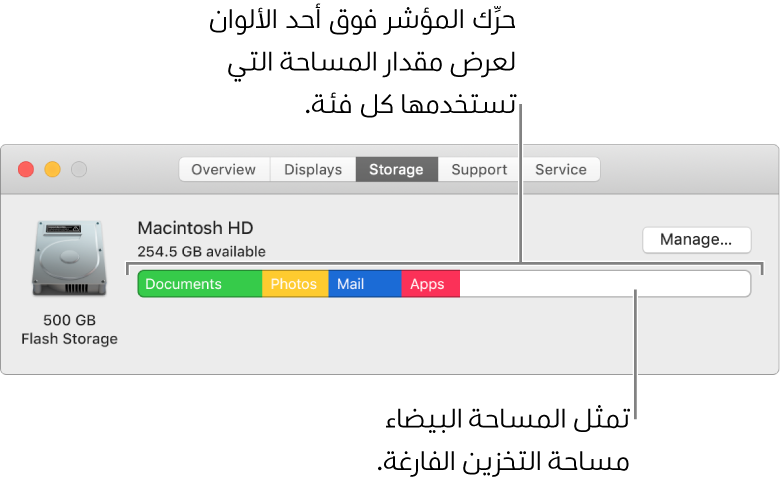Switch to the Overview tab
The height and width of the screenshot is (481, 782).
tap(224, 170)
